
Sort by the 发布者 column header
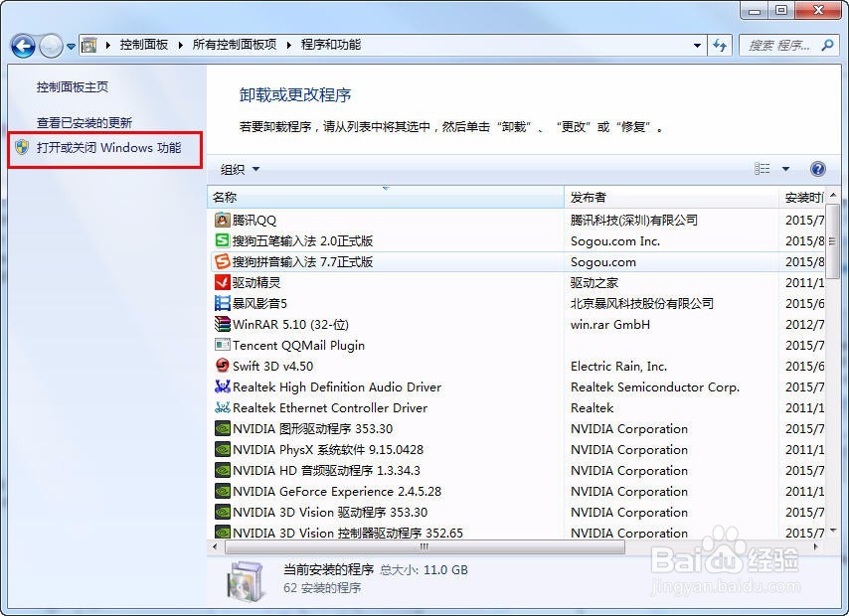671,198
